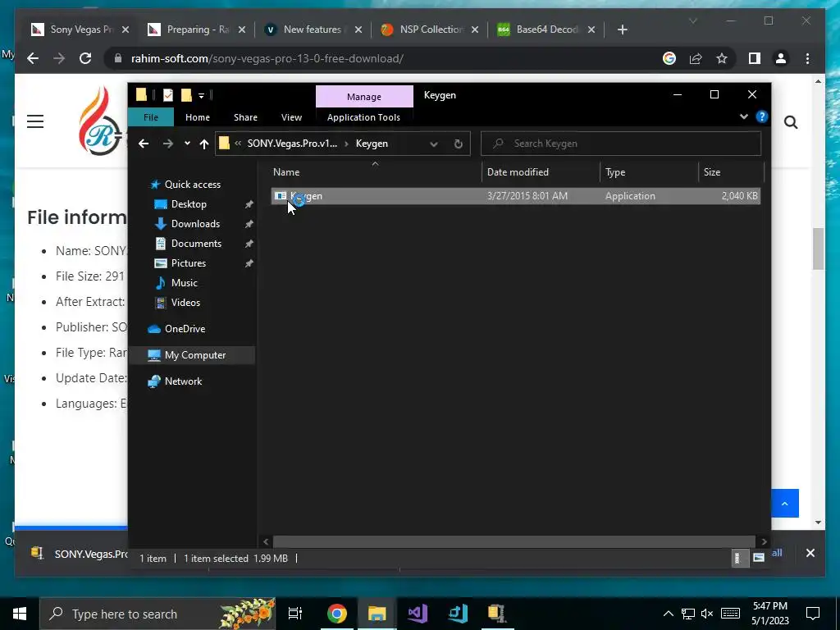Select Pictures in navigation pane
The image size is (840, 630).
click(x=188, y=263)
